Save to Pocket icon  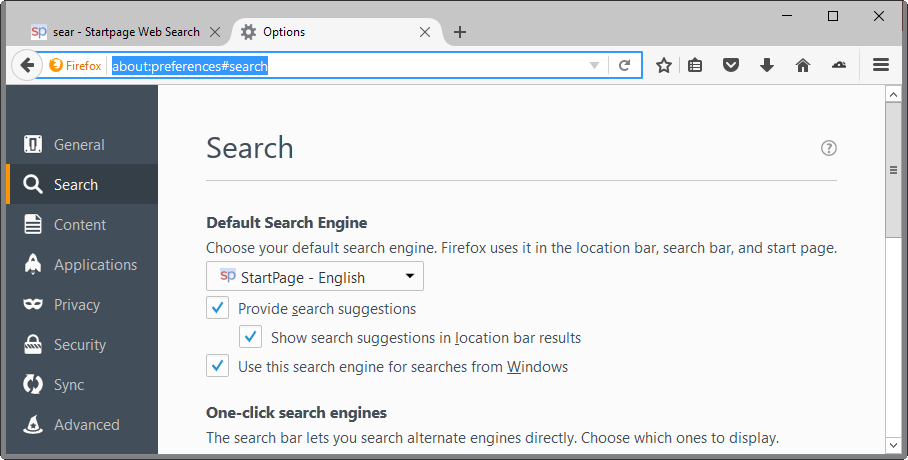(731, 65)
